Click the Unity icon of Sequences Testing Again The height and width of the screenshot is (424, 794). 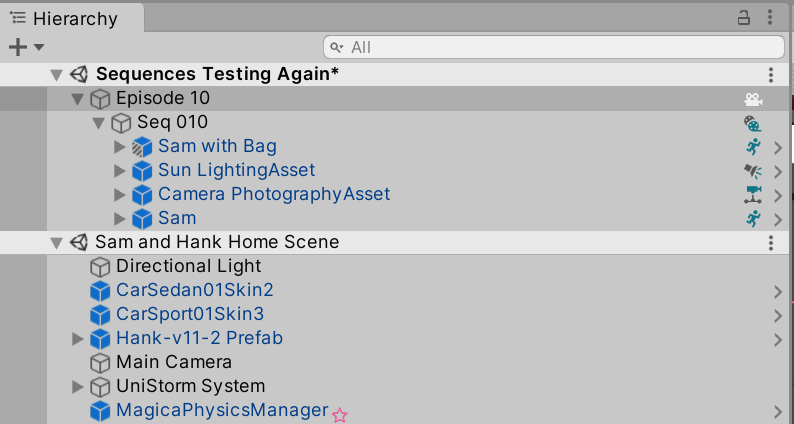(78, 74)
